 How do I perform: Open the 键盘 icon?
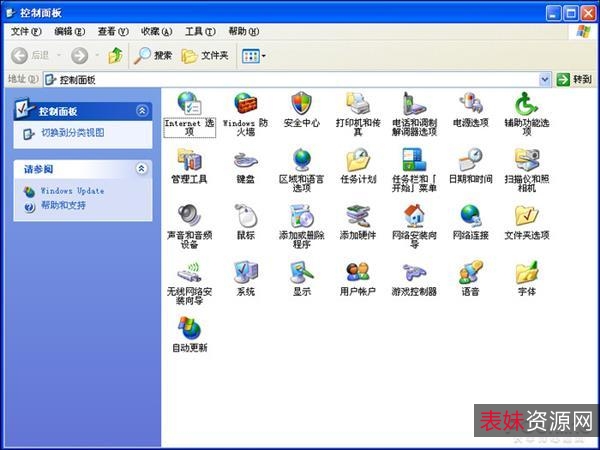(x=246, y=160)
